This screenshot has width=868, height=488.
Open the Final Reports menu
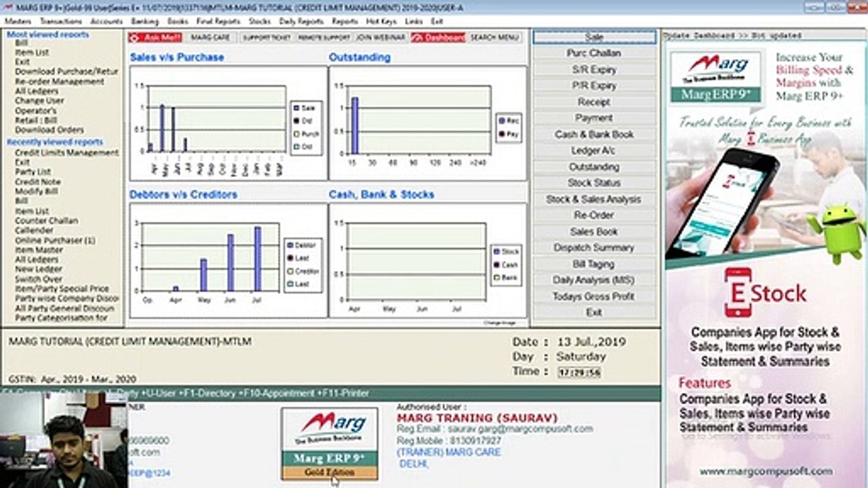pyautogui.click(x=218, y=22)
